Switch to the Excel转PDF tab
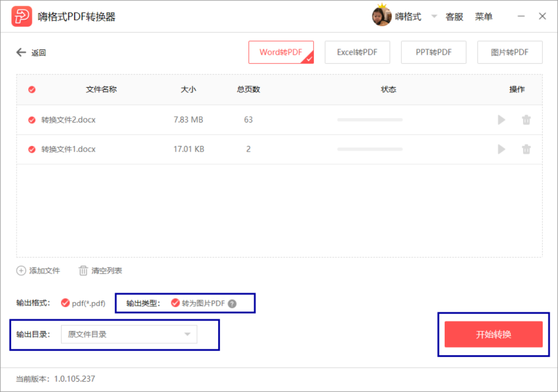 357,52
